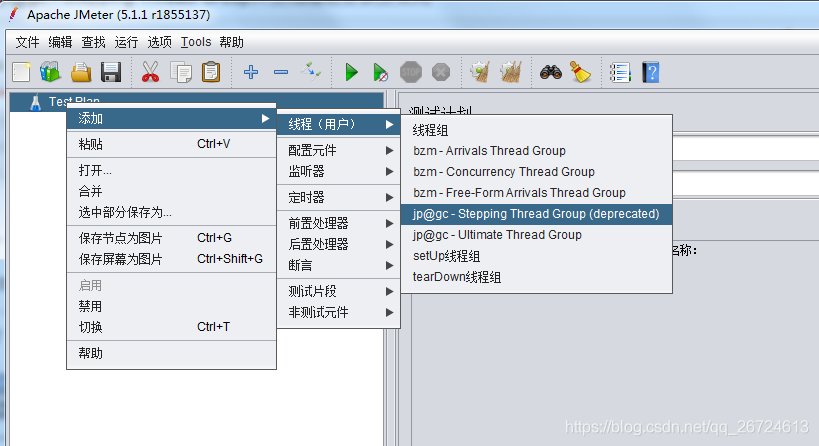Select bzm - Arrivals Thread Group
This screenshot has width=819, height=446.
click(x=536, y=151)
